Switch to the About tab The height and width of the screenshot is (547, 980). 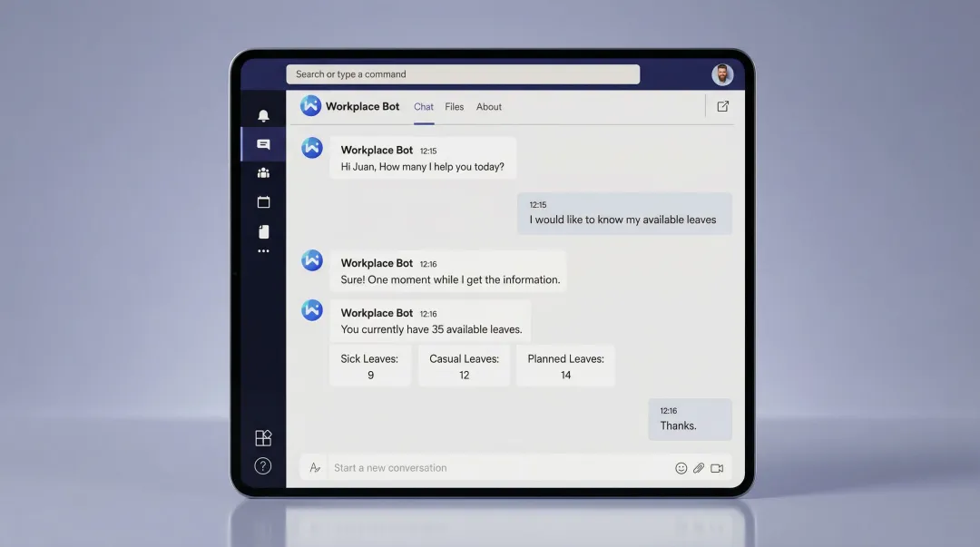point(488,106)
